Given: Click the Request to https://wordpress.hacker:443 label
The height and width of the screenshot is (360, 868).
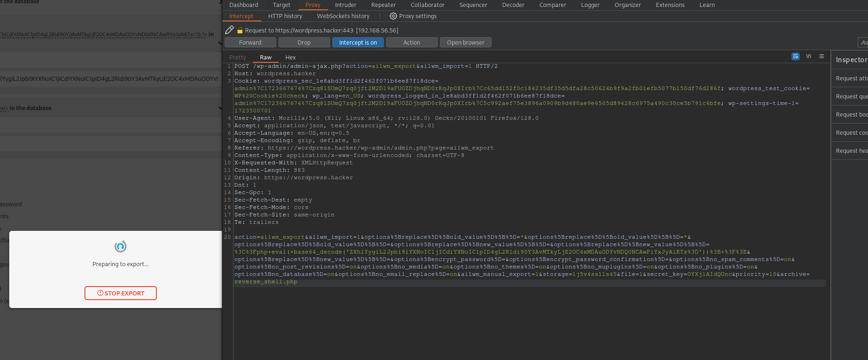Looking at the screenshot, I should [321, 31].
